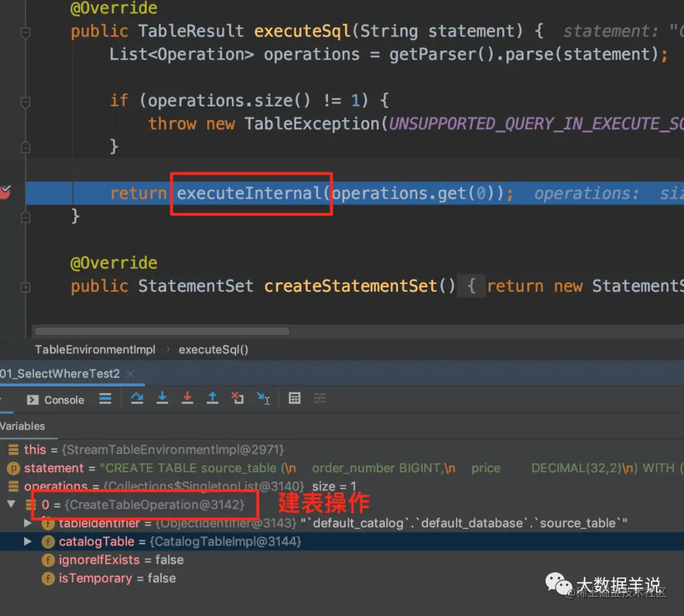
Task: Click the field icon beside catalogTable
Action: tap(48, 541)
